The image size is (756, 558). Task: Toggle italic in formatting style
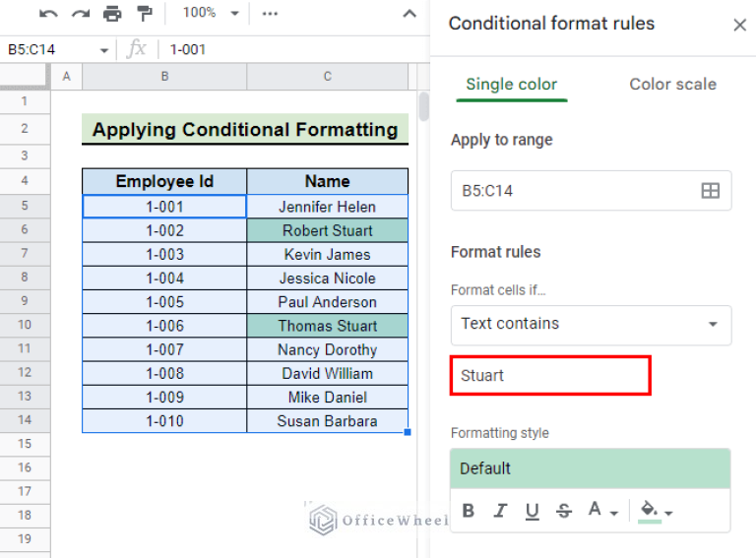pos(500,511)
